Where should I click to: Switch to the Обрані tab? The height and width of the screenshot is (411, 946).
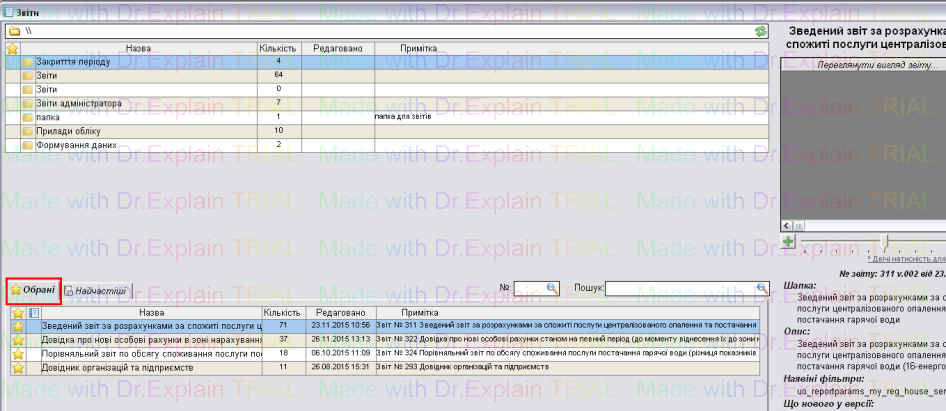click(x=34, y=290)
